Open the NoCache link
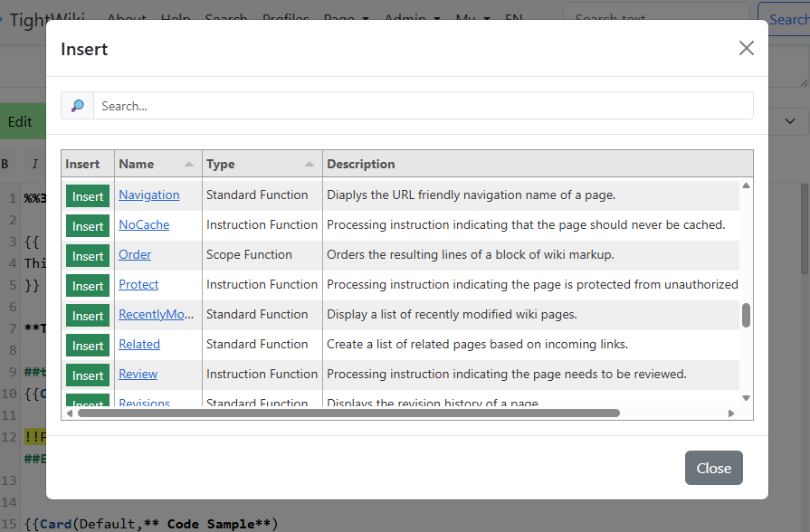810x532 pixels. (144, 224)
